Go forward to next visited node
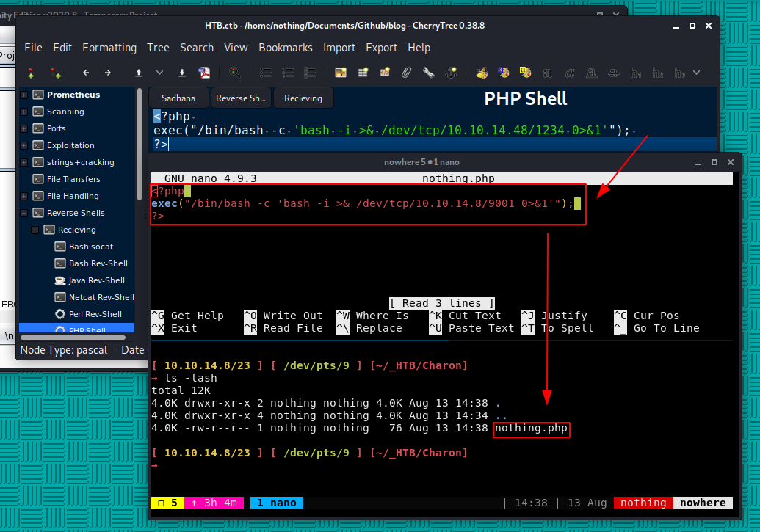 [108, 73]
